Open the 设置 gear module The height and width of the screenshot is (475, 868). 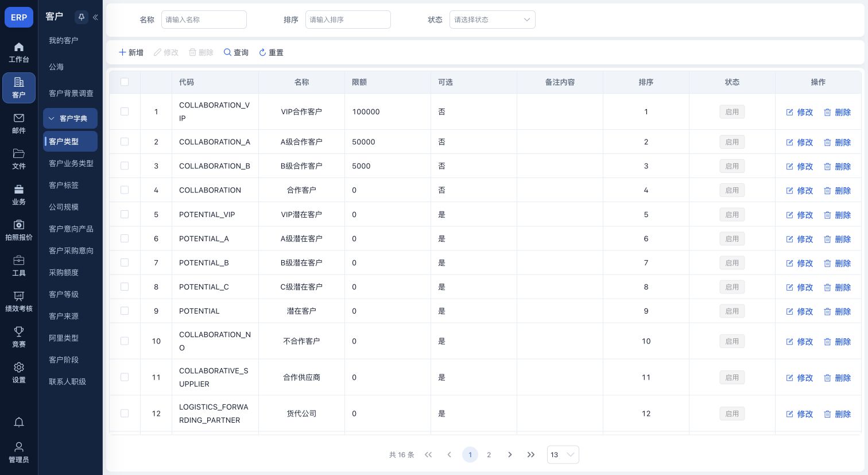point(19,373)
